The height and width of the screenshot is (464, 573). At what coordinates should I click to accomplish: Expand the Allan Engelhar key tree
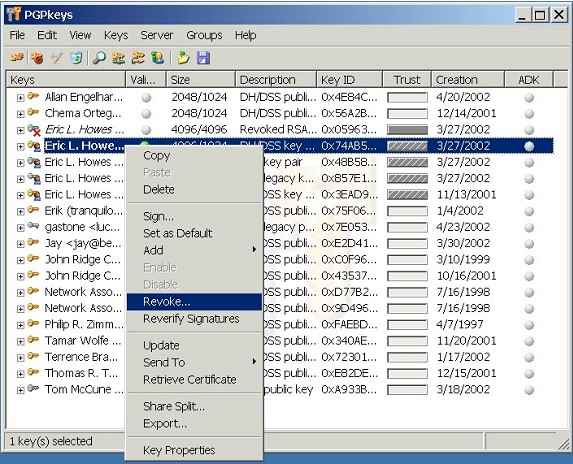pos(20,98)
